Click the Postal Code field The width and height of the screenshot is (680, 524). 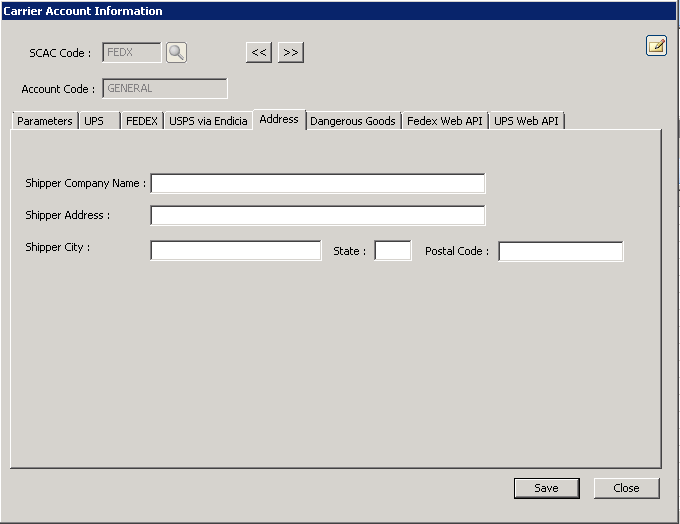(560, 251)
